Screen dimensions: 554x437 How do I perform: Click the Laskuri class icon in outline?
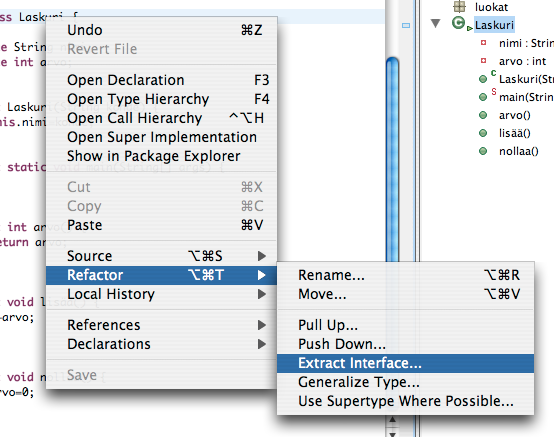458,23
